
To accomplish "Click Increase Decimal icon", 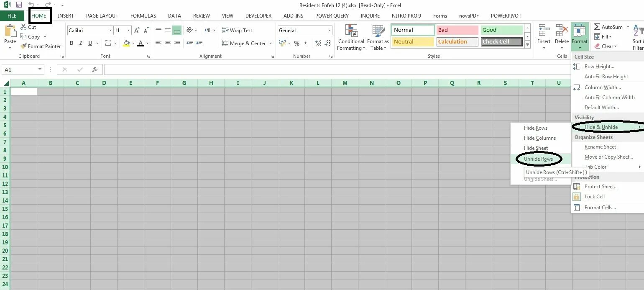I will click(x=318, y=44).
